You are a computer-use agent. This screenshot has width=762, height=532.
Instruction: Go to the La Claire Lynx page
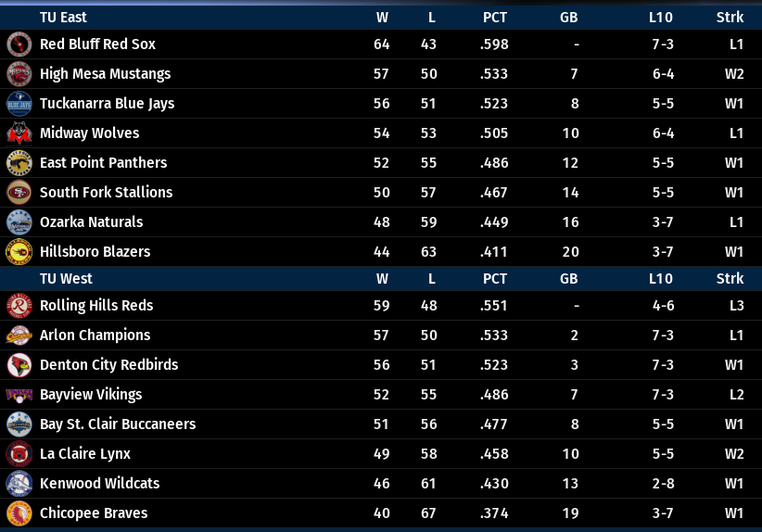(x=85, y=454)
